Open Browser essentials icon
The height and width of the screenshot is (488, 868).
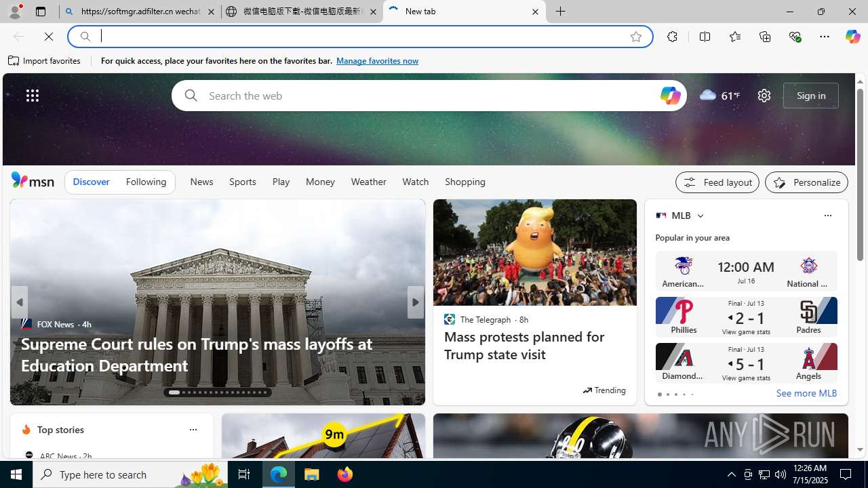(x=795, y=37)
